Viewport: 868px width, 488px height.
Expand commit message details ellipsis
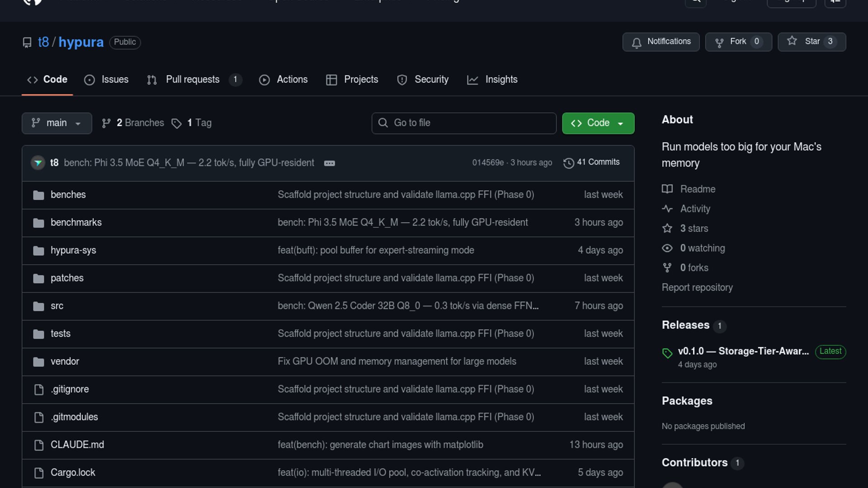(330, 163)
